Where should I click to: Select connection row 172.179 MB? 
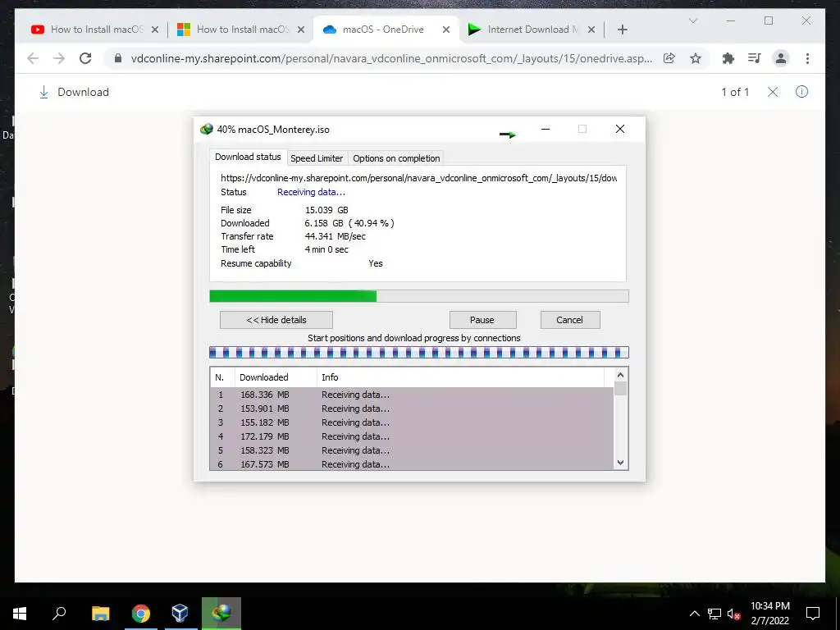point(412,436)
